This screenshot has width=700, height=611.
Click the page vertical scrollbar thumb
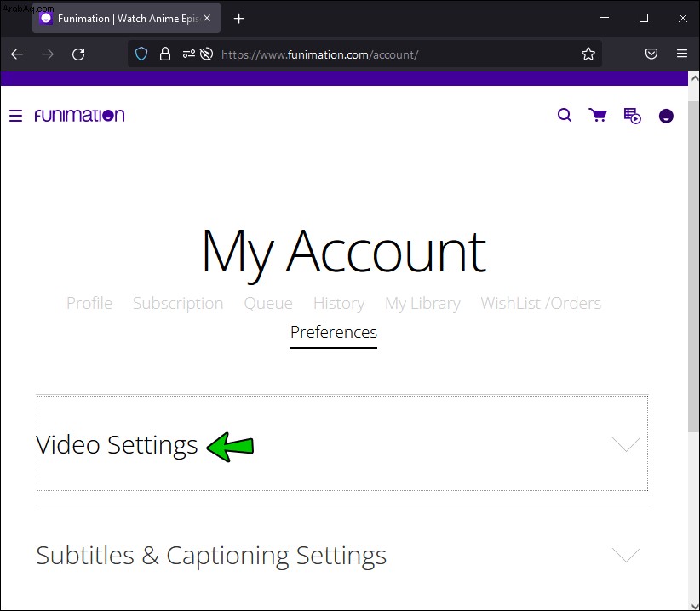693,266
